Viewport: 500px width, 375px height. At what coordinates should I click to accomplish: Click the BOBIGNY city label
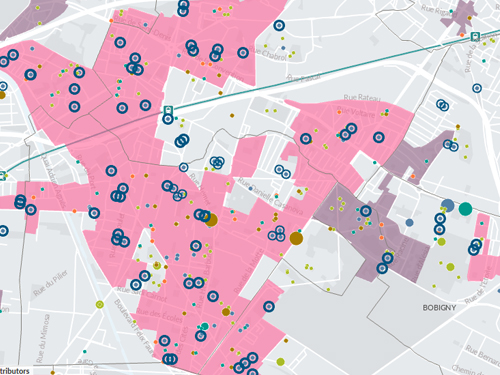click(439, 308)
